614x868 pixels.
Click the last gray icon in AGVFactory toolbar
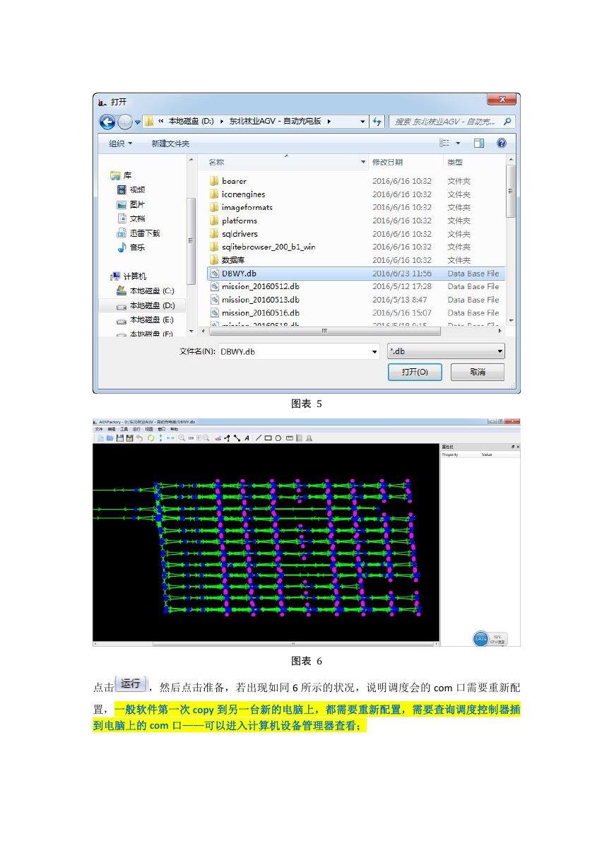pos(309,438)
